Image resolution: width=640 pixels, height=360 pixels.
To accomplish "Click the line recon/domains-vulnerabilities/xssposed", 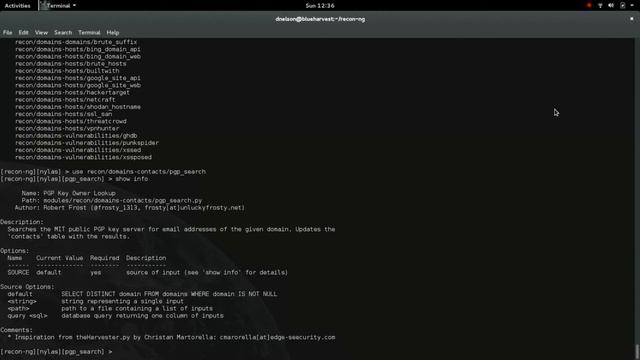I will click(x=83, y=157).
